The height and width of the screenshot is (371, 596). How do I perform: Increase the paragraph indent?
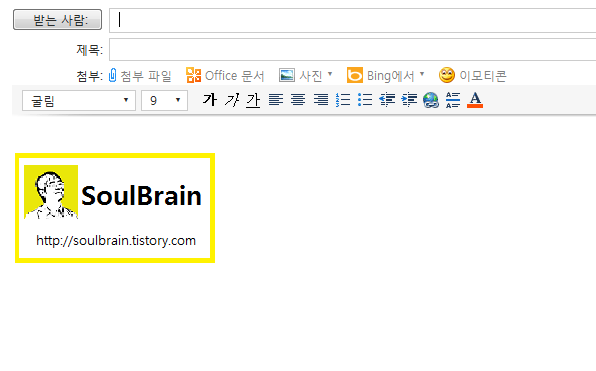pyautogui.click(x=409, y=100)
